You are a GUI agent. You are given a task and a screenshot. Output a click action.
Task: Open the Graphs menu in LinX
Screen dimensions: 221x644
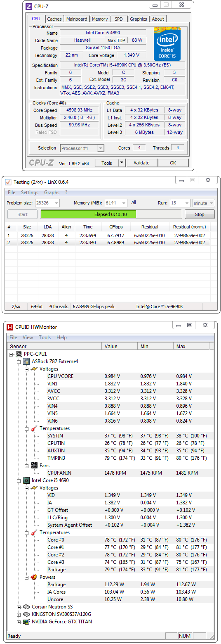[x=52, y=192]
